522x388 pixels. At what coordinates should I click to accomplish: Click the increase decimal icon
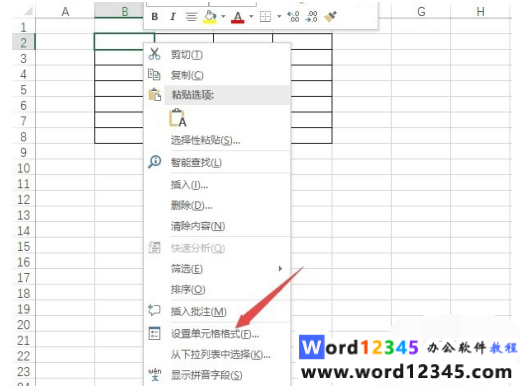[x=293, y=16]
